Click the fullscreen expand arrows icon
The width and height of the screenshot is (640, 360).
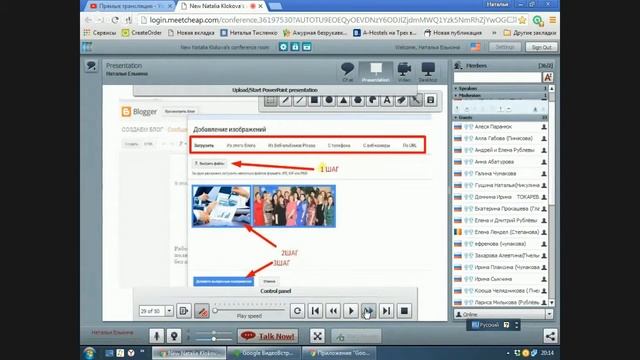pyautogui.click(x=318, y=336)
